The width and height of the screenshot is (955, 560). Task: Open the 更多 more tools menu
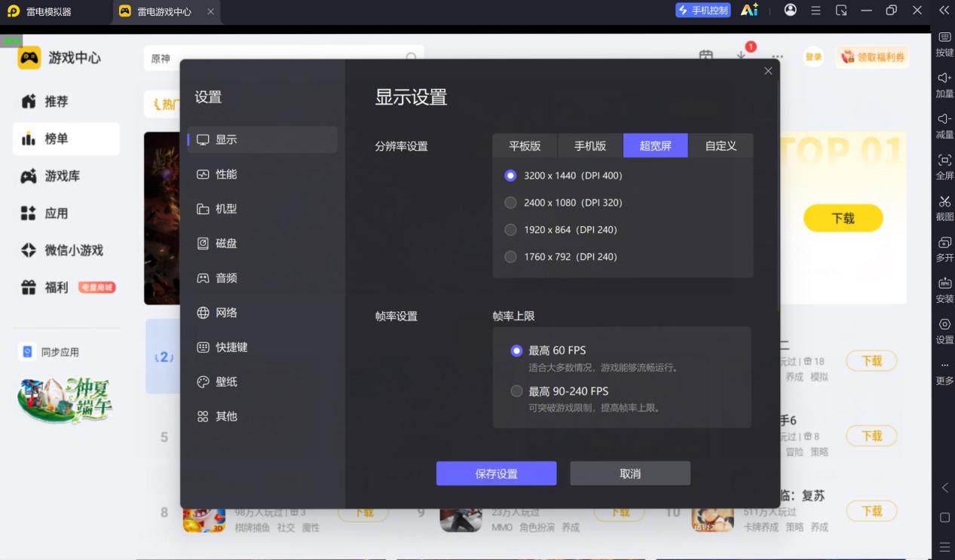click(944, 372)
